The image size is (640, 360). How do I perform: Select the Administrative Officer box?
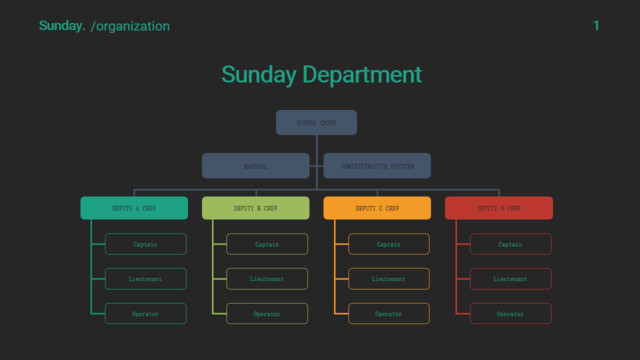pyautogui.click(x=377, y=166)
